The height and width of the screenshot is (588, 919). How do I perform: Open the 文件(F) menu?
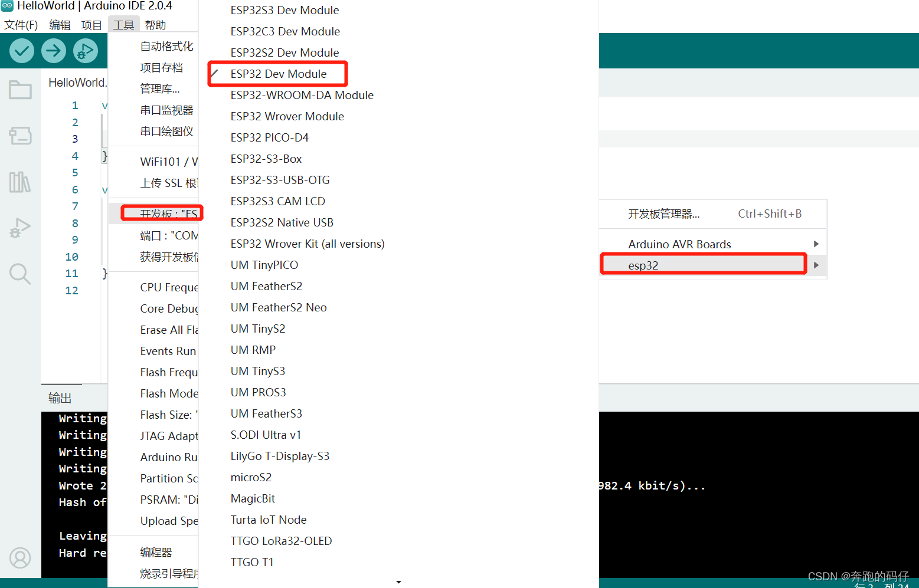click(21, 25)
